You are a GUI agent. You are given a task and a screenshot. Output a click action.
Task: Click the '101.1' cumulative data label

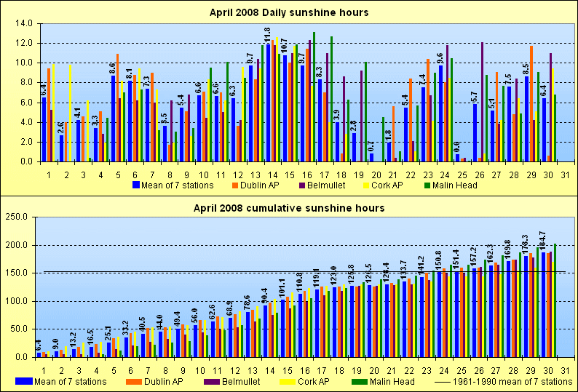282,289
